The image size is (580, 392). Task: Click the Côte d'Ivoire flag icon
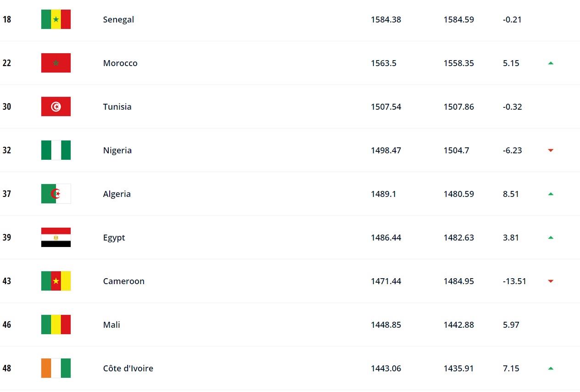coord(56,368)
